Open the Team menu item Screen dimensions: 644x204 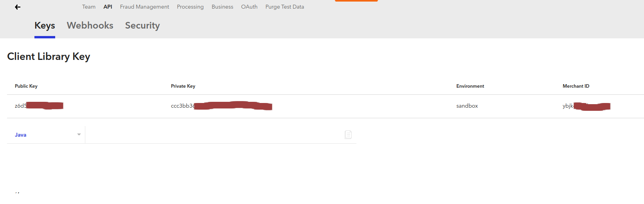[89, 7]
